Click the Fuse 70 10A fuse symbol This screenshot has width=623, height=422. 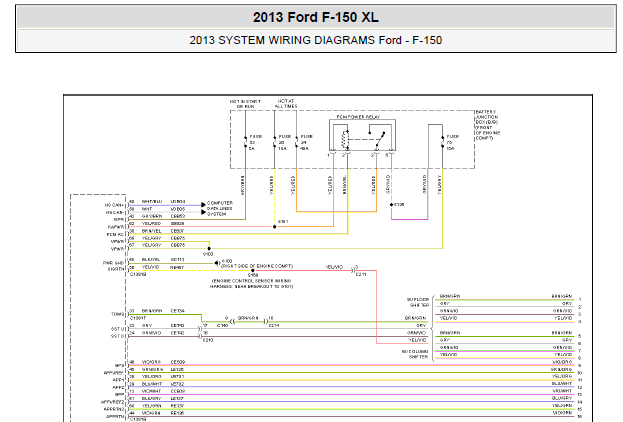443,142
